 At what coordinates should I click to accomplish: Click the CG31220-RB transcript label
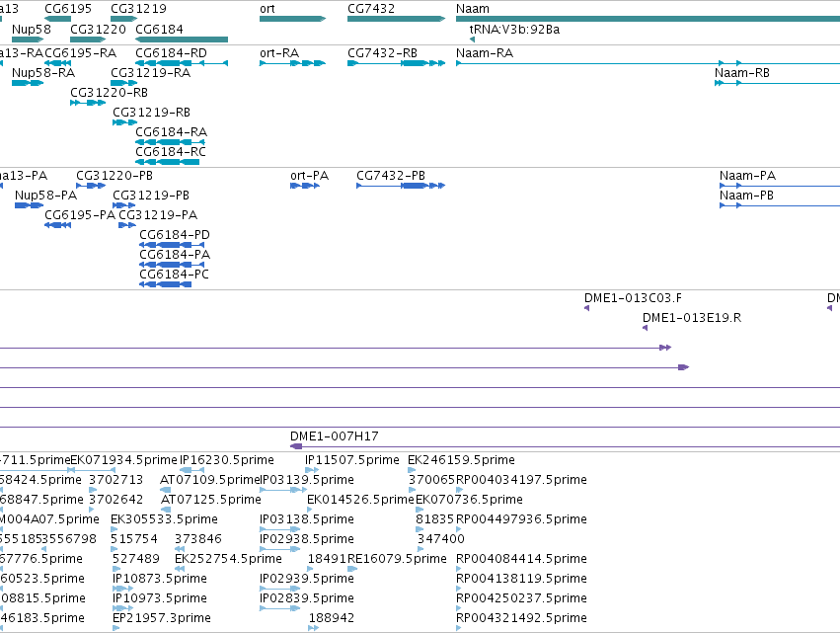109,93
